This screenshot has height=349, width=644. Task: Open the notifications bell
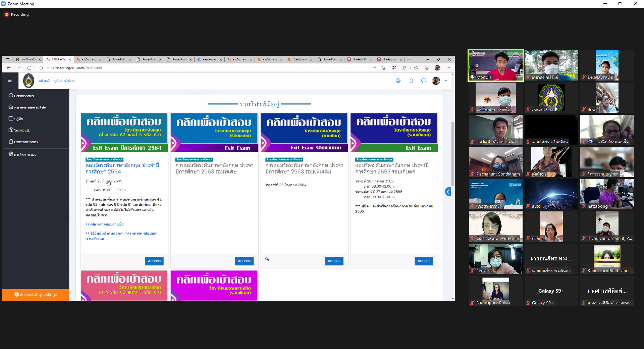(x=411, y=81)
